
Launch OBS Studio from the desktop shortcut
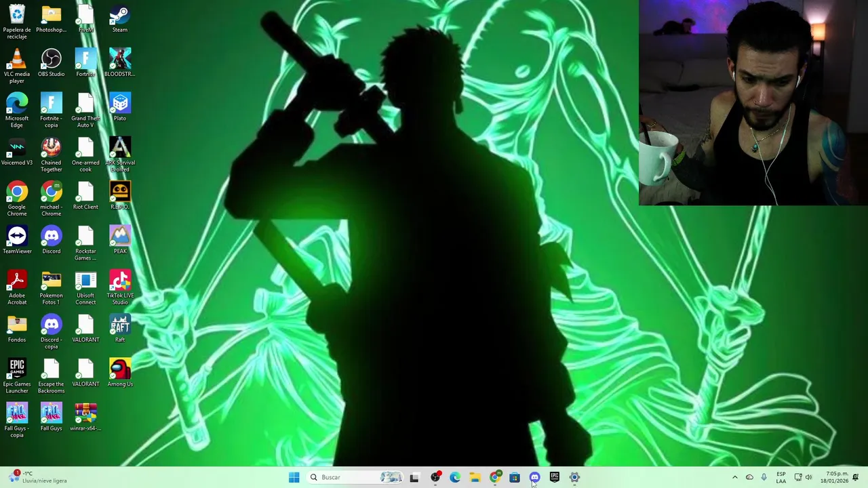(x=51, y=62)
